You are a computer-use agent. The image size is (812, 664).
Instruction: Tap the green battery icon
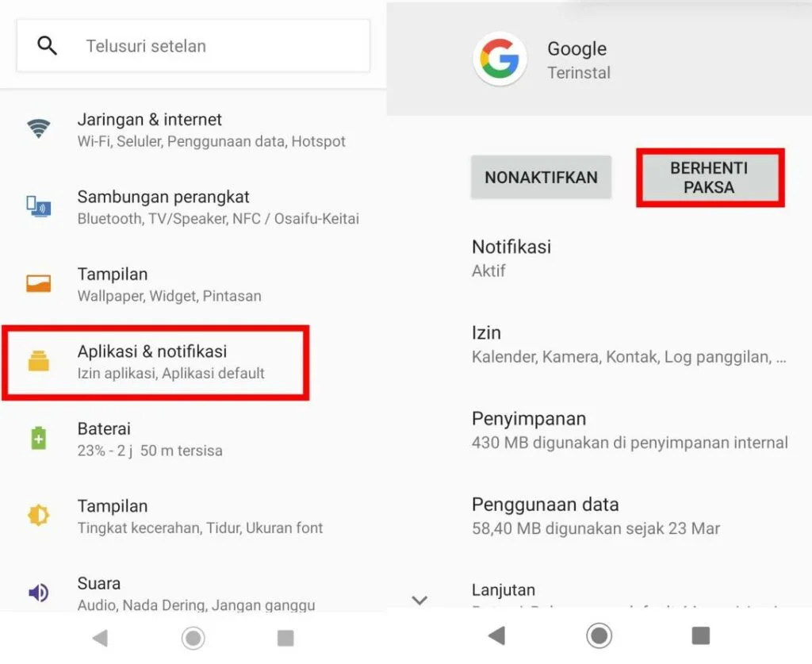click(39, 438)
